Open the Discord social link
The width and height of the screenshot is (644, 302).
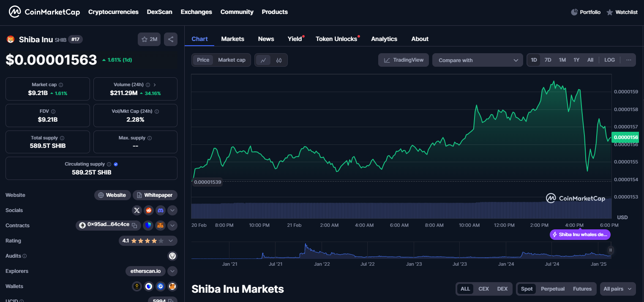click(161, 210)
